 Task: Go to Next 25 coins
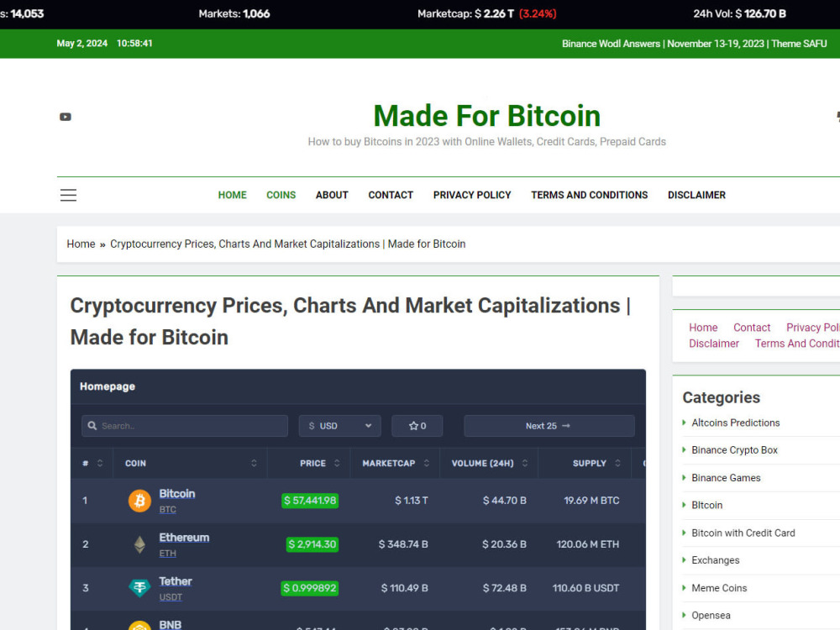pyautogui.click(x=549, y=426)
